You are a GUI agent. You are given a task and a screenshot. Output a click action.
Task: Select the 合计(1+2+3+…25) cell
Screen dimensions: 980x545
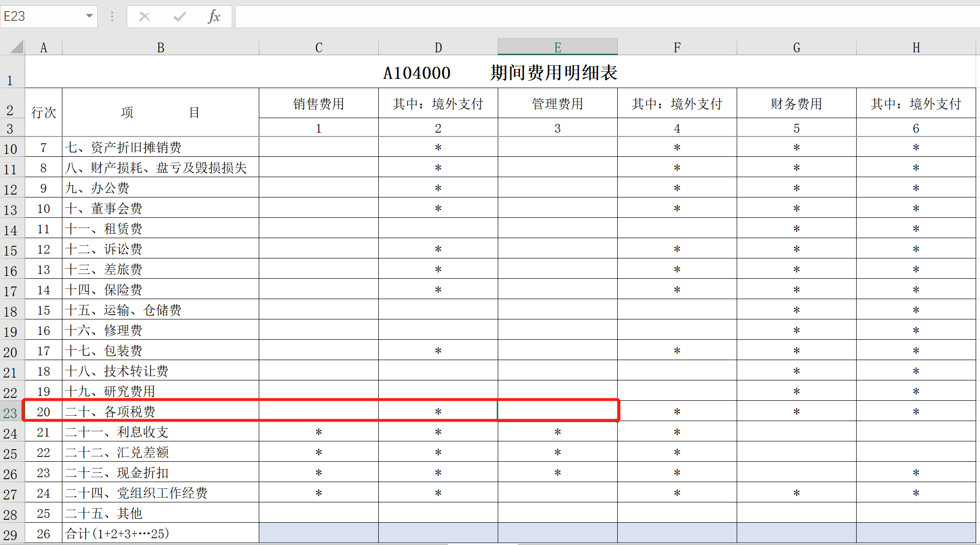click(x=160, y=533)
